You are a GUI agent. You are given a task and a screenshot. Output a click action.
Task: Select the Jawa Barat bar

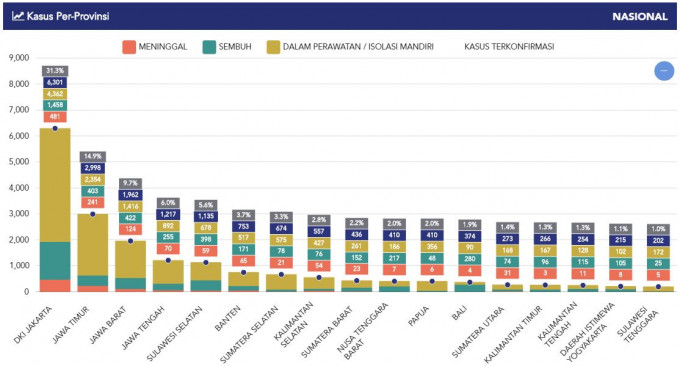click(x=130, y=266)
